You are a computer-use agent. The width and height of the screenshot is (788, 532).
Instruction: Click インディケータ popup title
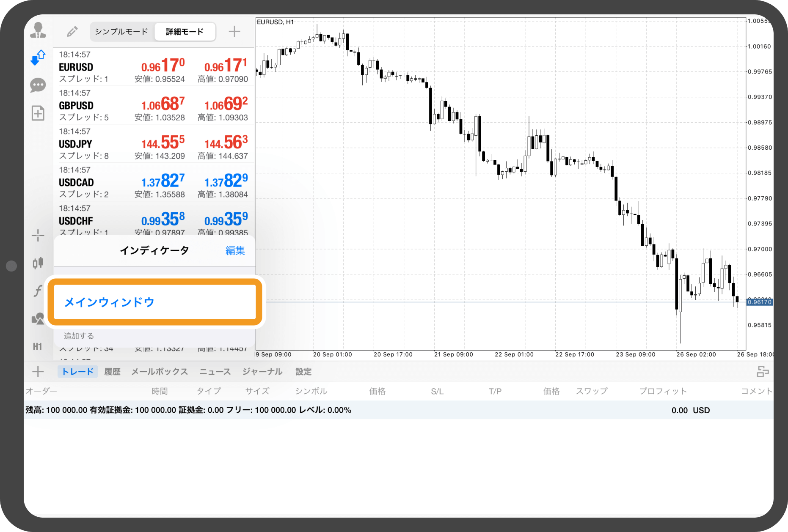coord(154,250)
